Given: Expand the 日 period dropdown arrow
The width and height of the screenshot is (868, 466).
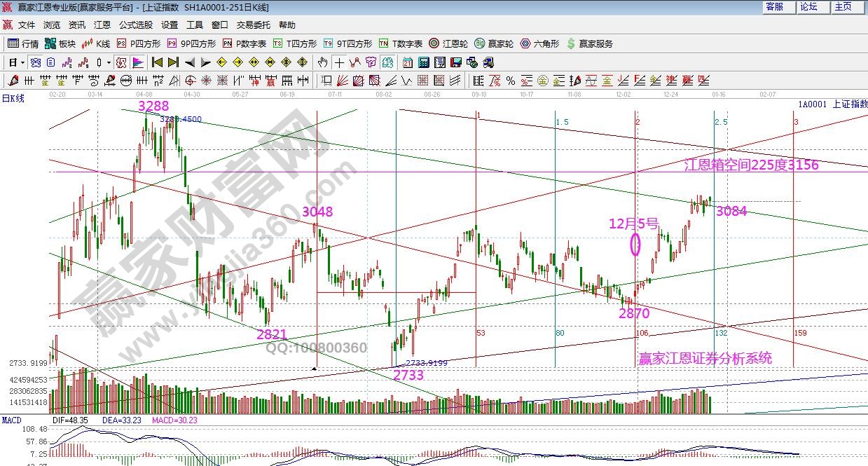Looking at the screenshot, I should [22, 62].
